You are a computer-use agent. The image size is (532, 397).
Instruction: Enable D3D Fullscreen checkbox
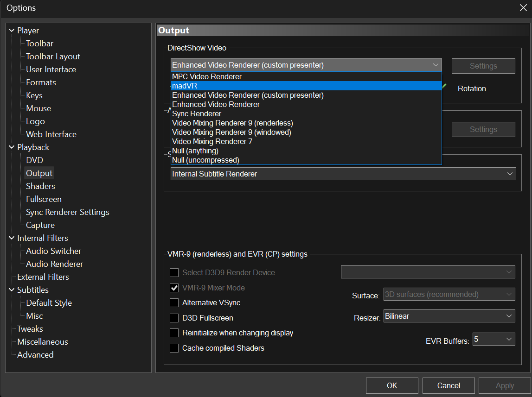click(174, 318)
